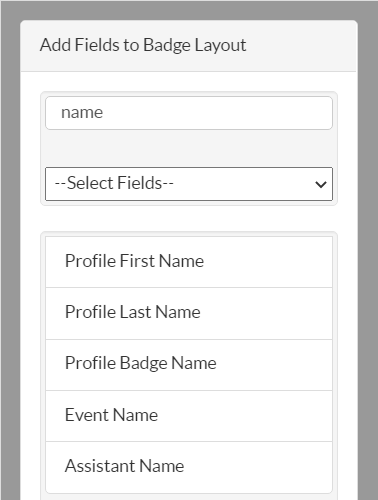Click the first result, Profile First Name
The height and width of the screenshot is (500, 378).
[189, 262]
